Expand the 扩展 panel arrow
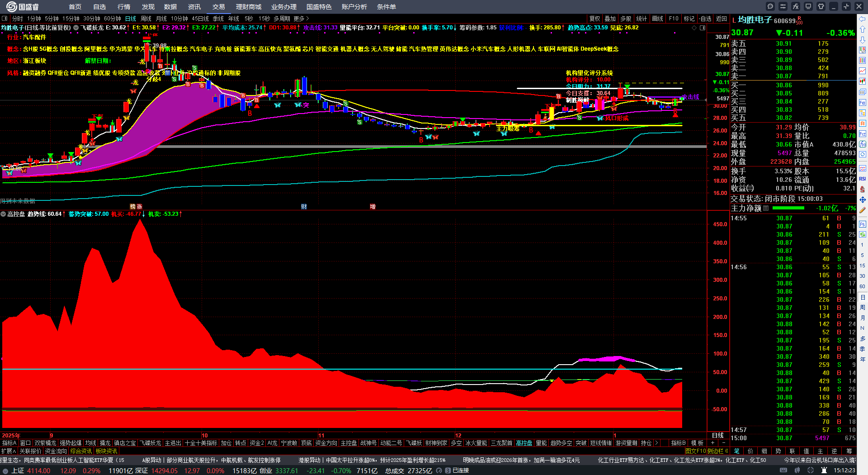Image resolution: width=868 pixels, height=475 pixels. tap(9, 451)
